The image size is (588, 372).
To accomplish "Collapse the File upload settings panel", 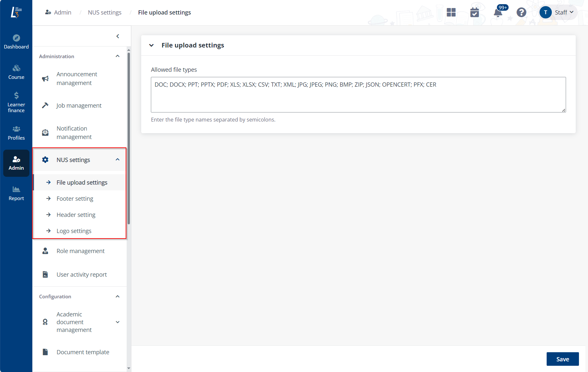I will [x=151, y=45].
